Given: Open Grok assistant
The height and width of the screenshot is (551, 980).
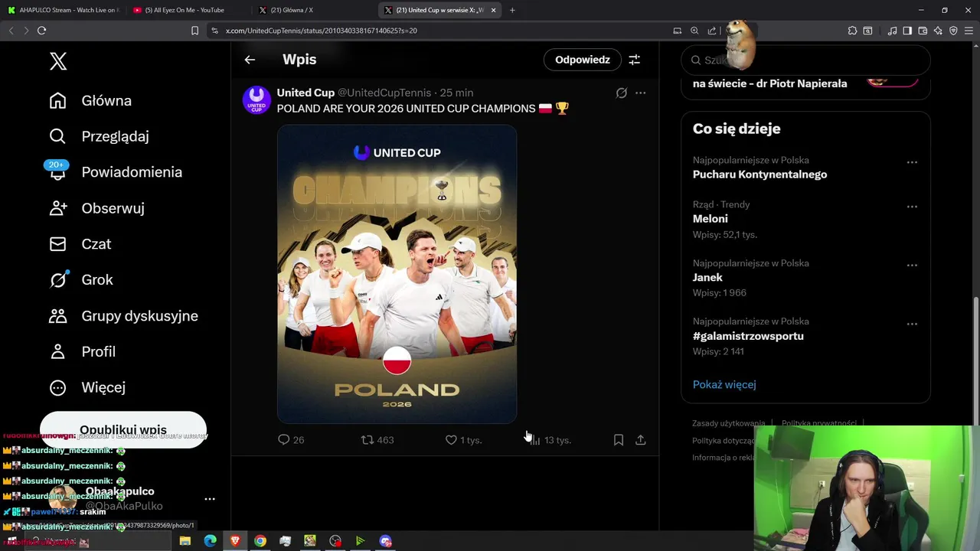Looking at the screenshot, I should (x=81, y=280).
